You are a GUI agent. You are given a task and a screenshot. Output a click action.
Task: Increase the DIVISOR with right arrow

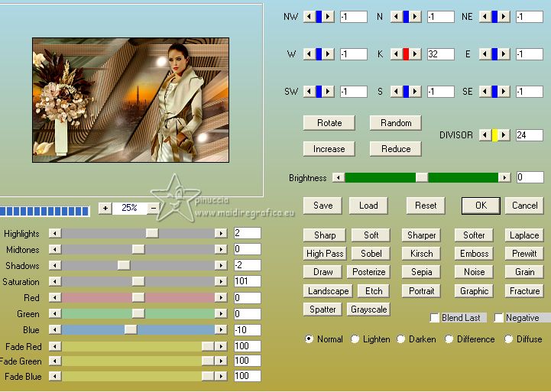(504, 135)
